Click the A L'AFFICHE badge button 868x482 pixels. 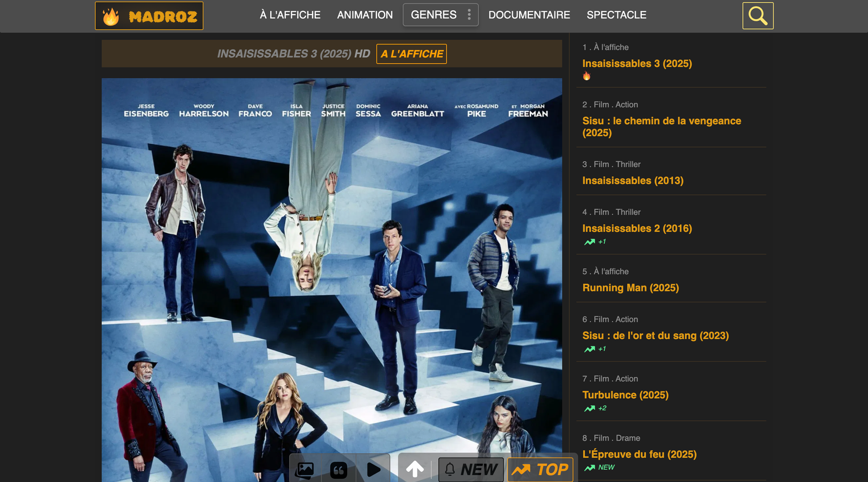(411, 54)
